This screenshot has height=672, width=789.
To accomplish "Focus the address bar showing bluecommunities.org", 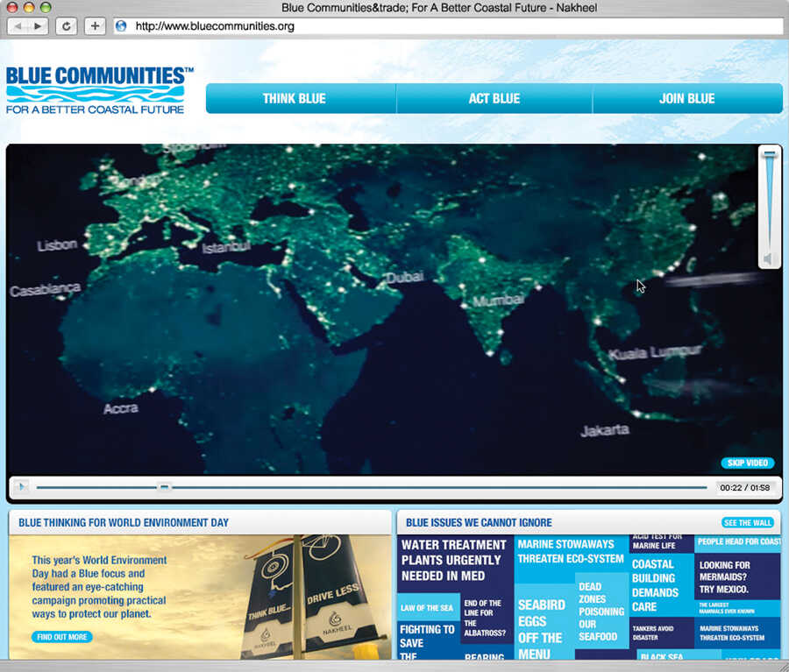I will (448, 26).
